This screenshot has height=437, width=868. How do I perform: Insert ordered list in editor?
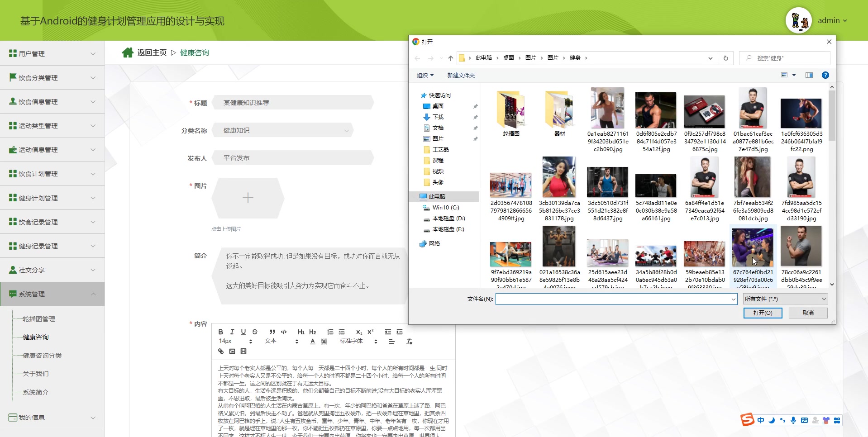coord(330,332)
